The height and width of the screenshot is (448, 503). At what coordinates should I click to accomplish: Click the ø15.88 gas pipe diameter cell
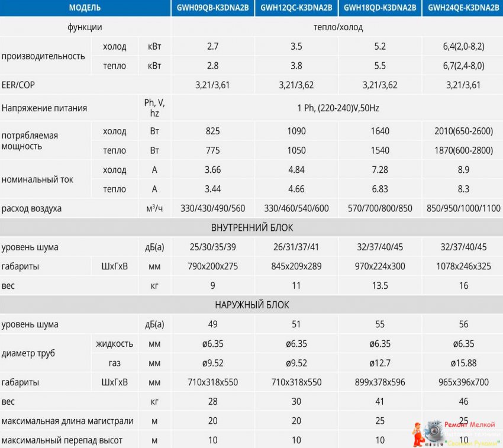(x=463, y=363)
